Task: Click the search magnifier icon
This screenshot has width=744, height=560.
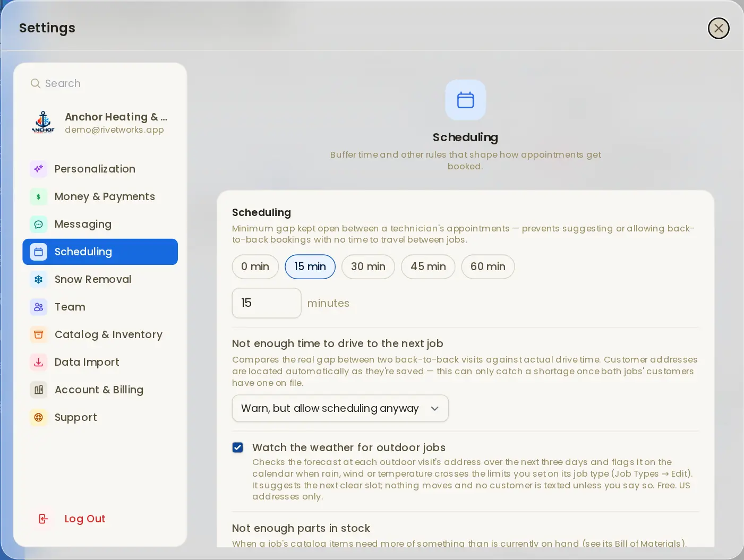Action: point(36,83)
